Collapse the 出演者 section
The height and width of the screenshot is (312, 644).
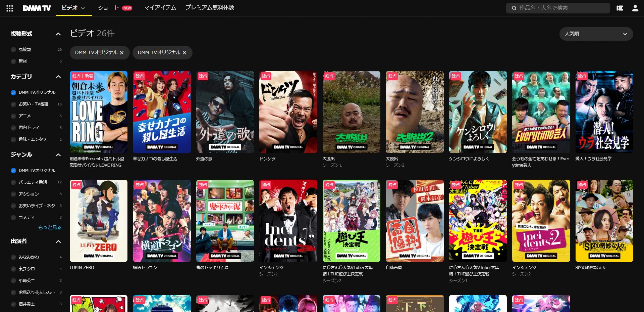click(x=58, y=241)
